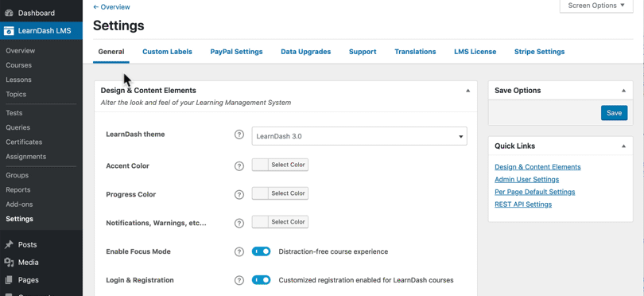Click the Media menu label
Image resolution: width=644 pixels, height=296 pixels.
[x=29, y=263]
